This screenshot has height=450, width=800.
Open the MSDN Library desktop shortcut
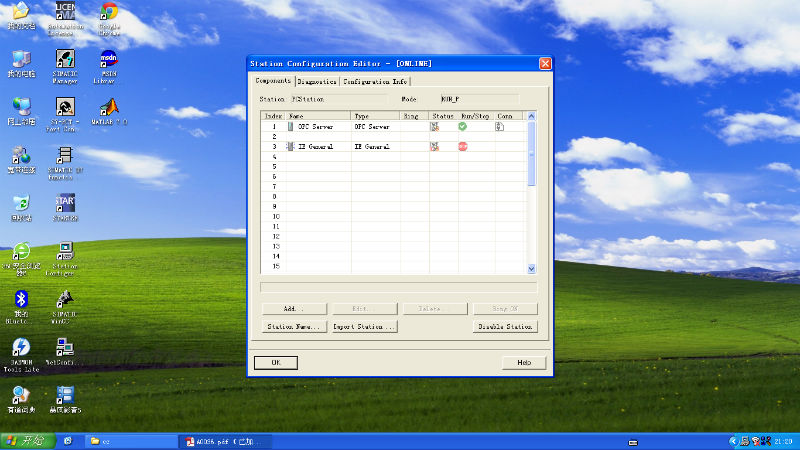pos(108,66)
